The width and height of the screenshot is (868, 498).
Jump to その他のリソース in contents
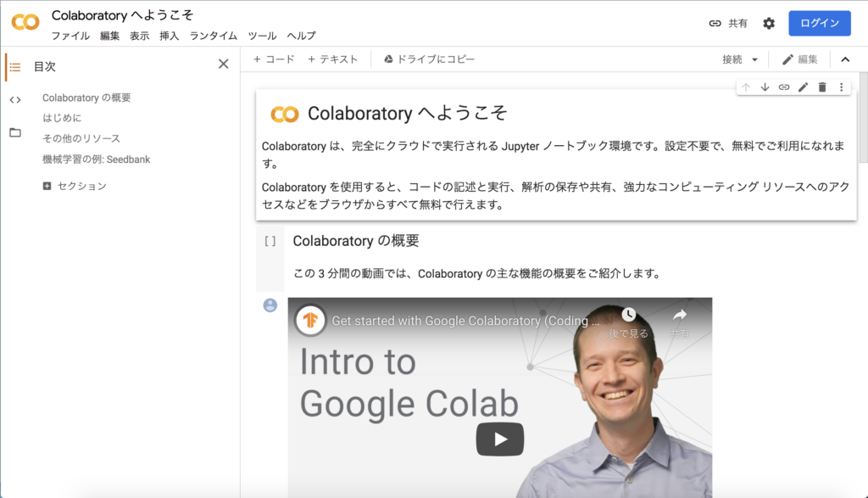tap(81, 138)
